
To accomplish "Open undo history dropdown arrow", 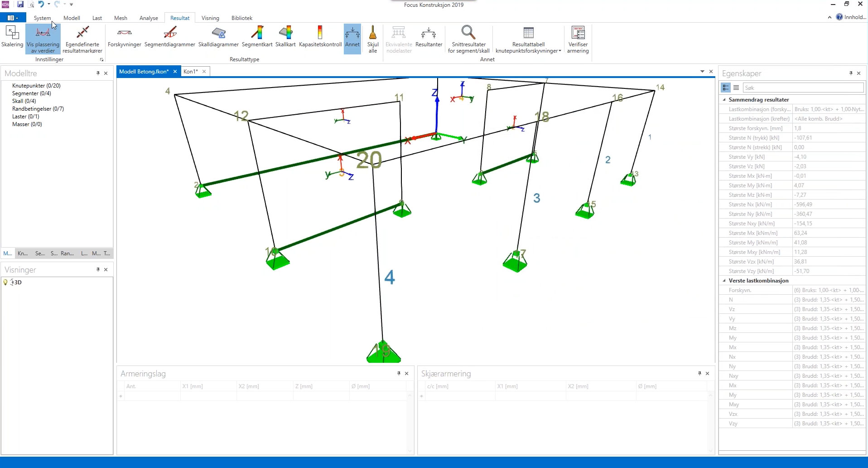I will (49, 4).
